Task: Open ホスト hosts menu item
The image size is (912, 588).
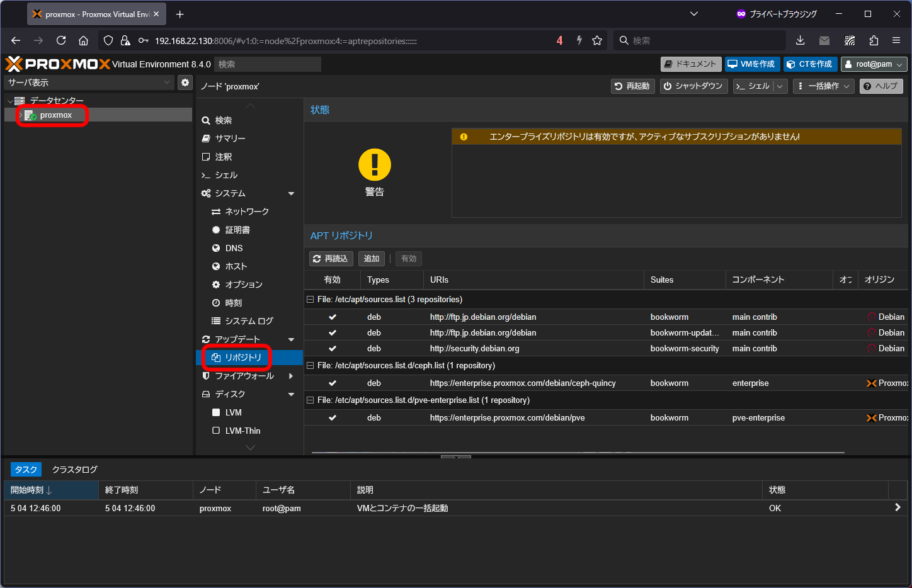Action: tap(249, 266)
